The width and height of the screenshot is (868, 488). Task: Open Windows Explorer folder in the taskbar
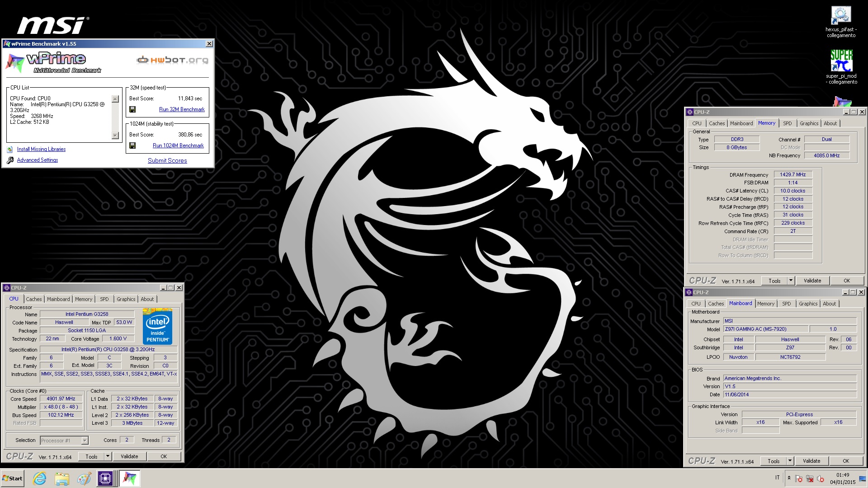pyautogui.click(x=62, y=478)
